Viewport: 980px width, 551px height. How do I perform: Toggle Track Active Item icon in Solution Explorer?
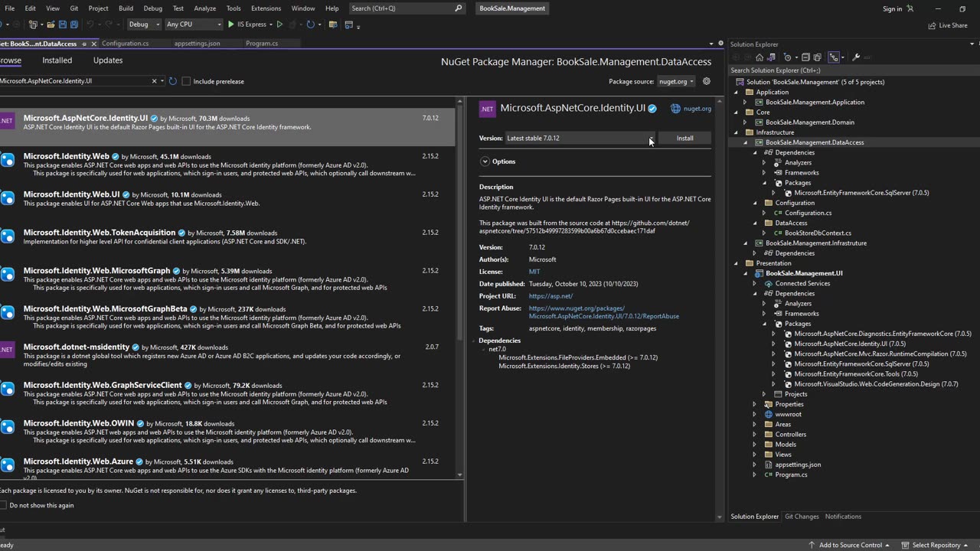pyautogui.click(x=834, y=57)
